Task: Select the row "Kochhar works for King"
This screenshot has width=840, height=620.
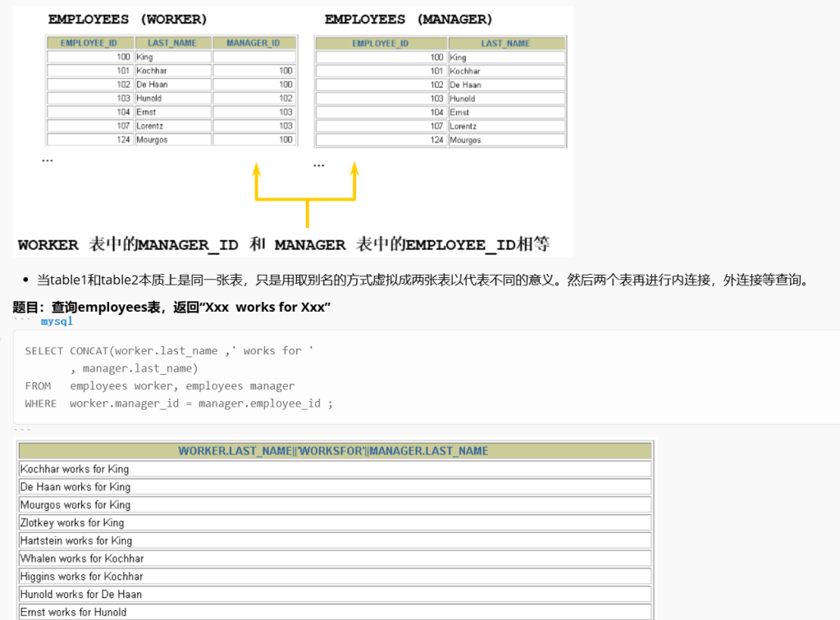Action: [336, 469]
